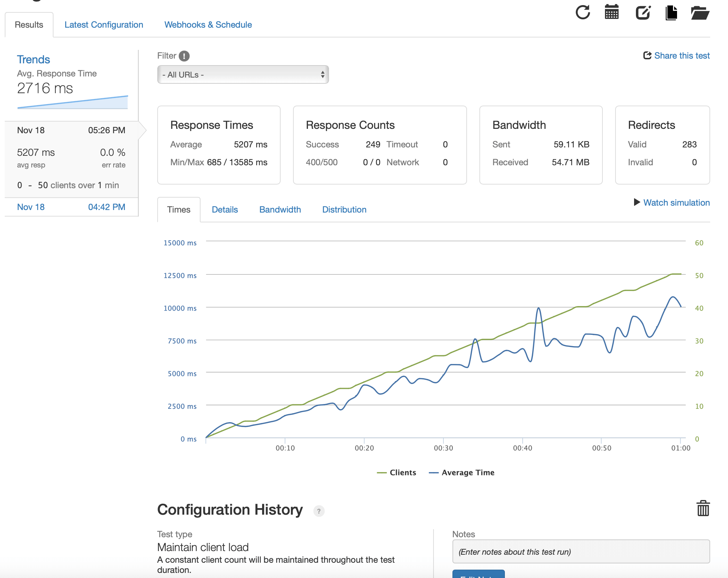Switch to the Distribution chart tab

pos(344,210)
